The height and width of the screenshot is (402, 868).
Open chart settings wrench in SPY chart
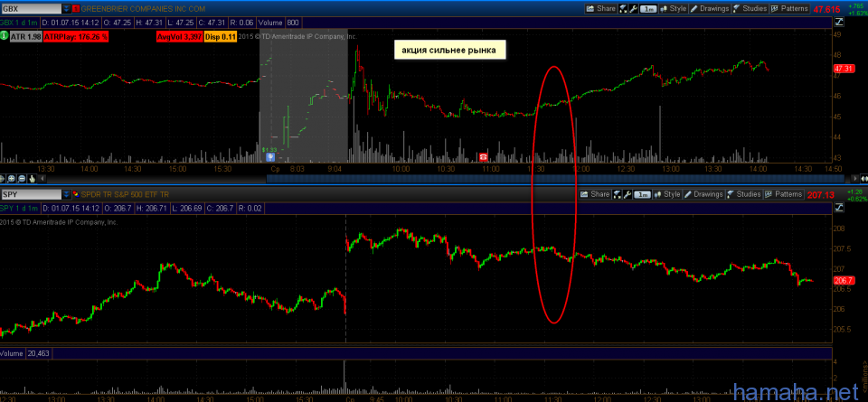[x=627, y=194]
